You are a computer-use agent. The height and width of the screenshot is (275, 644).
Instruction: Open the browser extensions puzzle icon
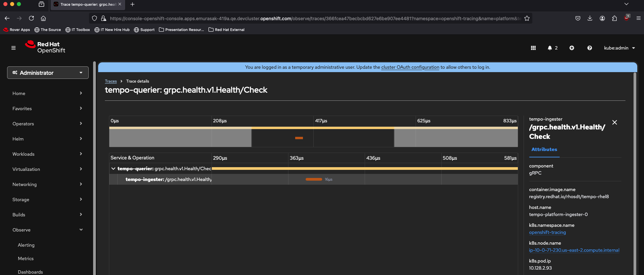614,18
